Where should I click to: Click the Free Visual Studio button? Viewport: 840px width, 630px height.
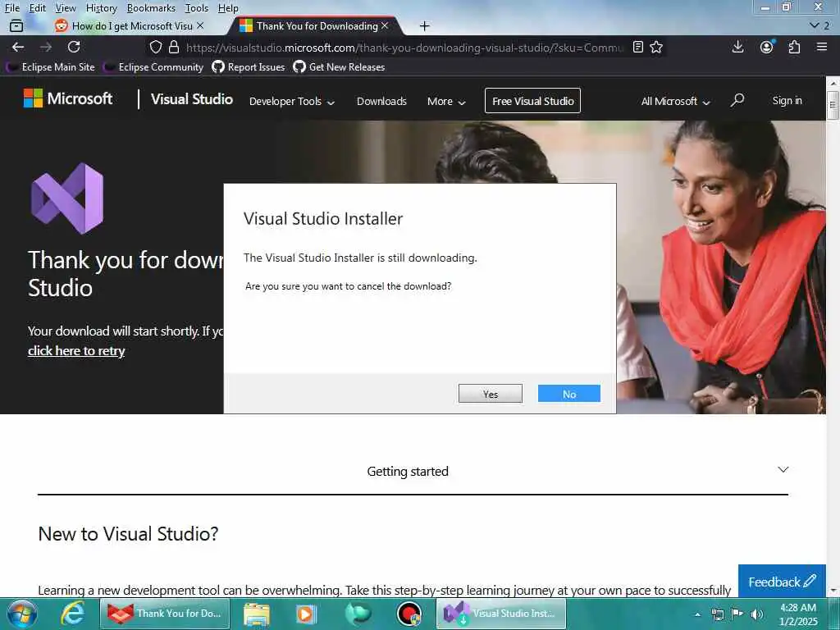532,101
